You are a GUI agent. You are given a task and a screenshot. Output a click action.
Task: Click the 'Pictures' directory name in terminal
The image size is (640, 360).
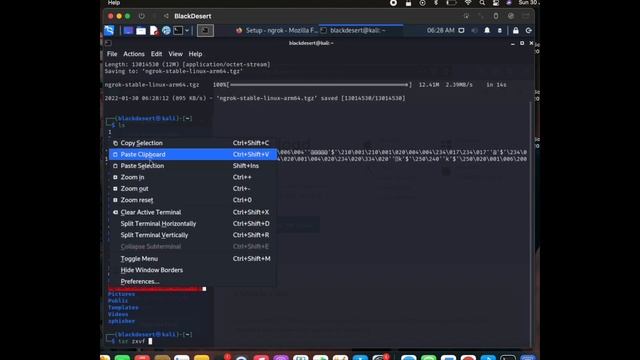[x=121, y=294]
